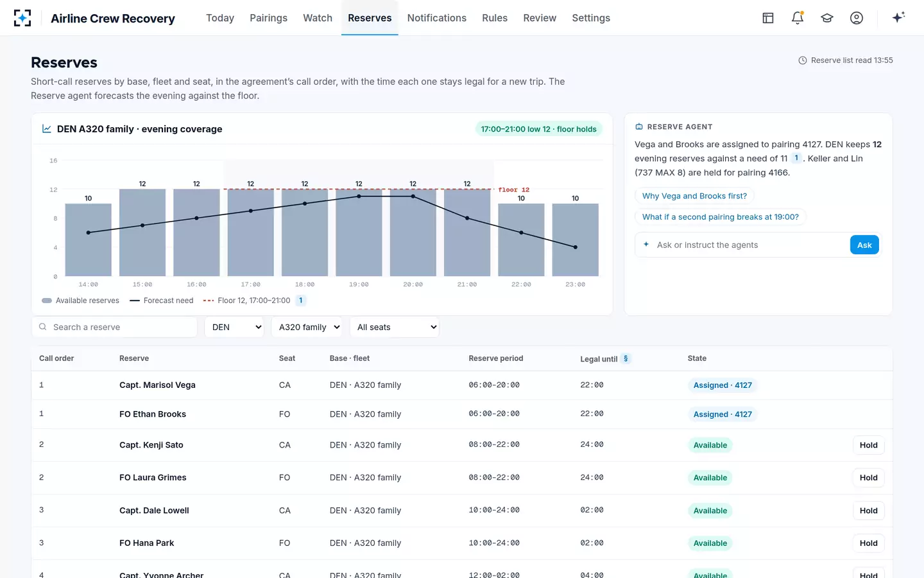924x578 pixels.
Task: Focus the Search a reserve field
Action: (x=114, y=327)
